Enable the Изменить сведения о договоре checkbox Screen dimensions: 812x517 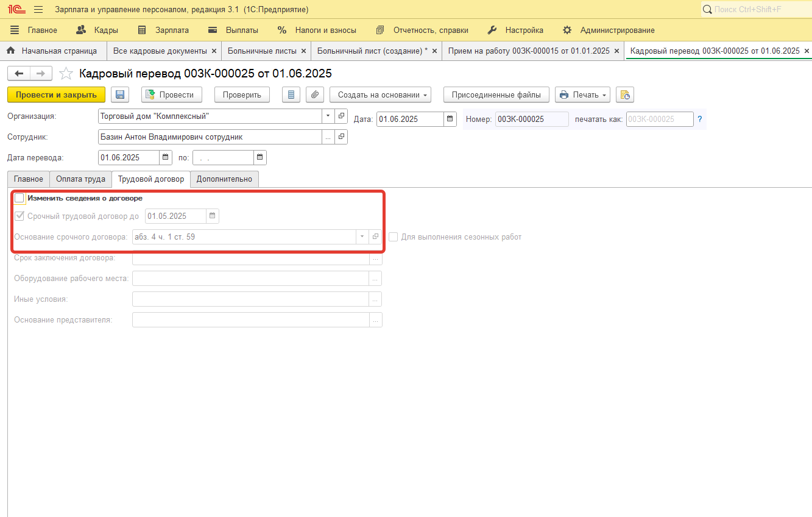point(19,198)
